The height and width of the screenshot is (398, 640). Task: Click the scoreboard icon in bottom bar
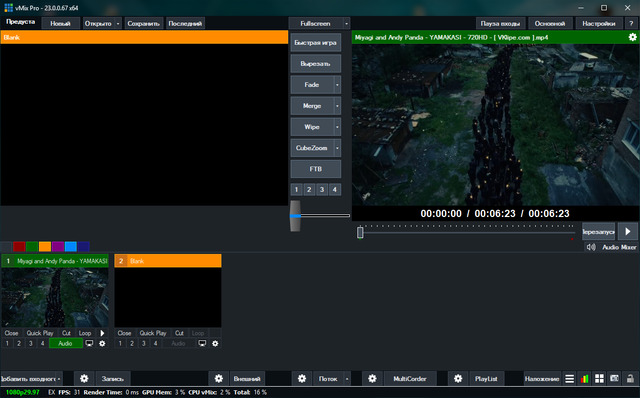pyautogui.click(x=614, y=378)
